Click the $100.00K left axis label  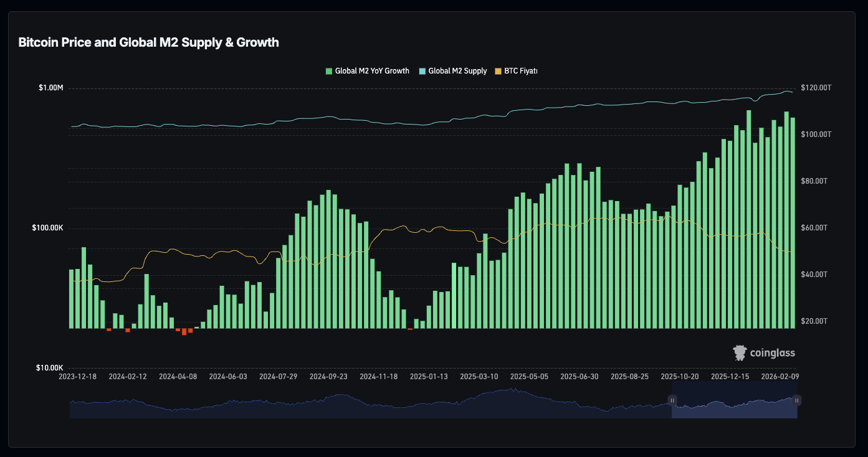coord(47,228)
